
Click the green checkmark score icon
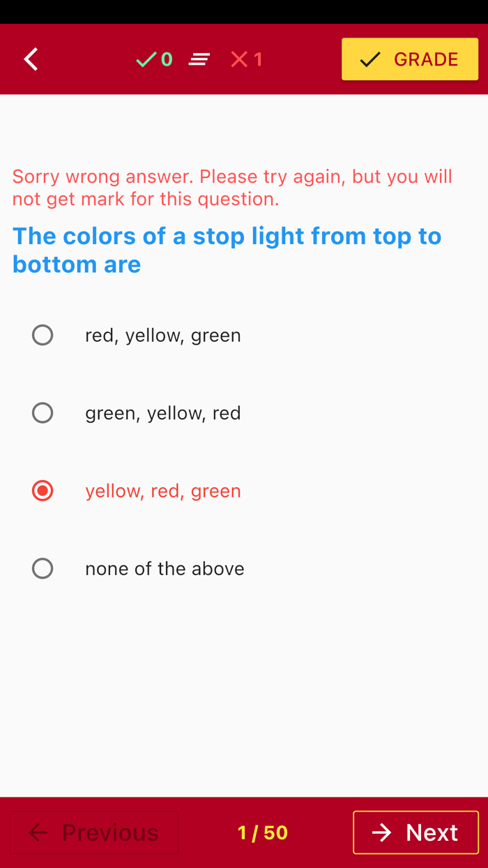click(x=146, y=59)
